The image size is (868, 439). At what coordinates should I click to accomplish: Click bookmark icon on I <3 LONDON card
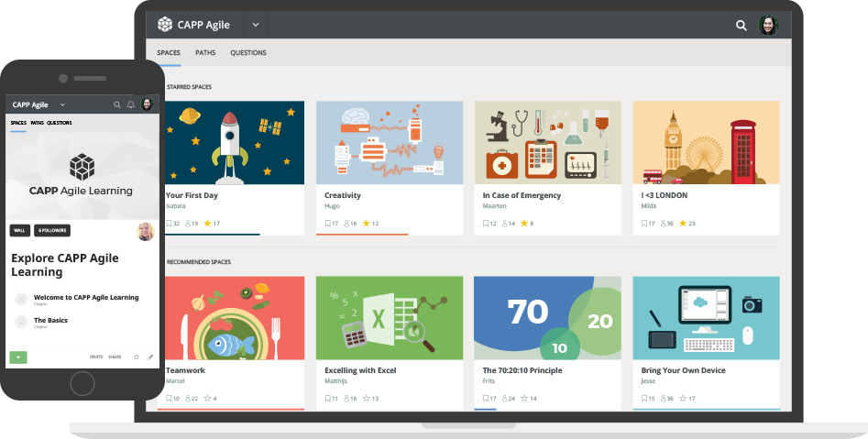point(644,224)
